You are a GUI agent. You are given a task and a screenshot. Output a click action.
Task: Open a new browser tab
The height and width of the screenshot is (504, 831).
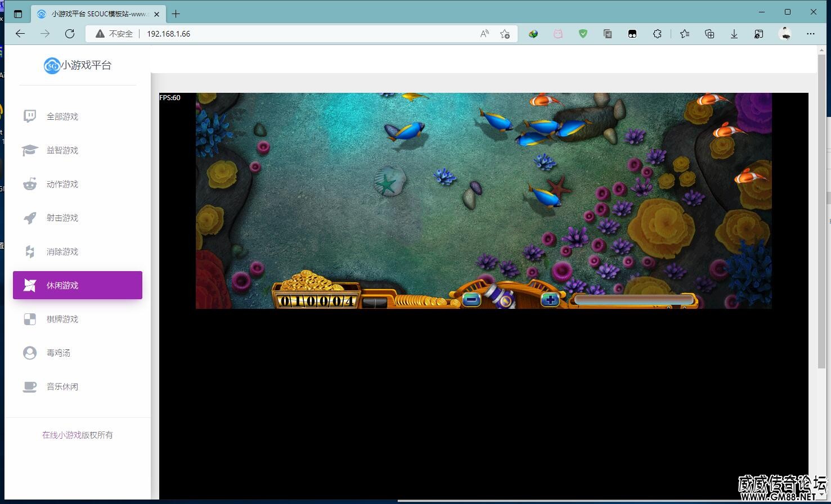176,14
